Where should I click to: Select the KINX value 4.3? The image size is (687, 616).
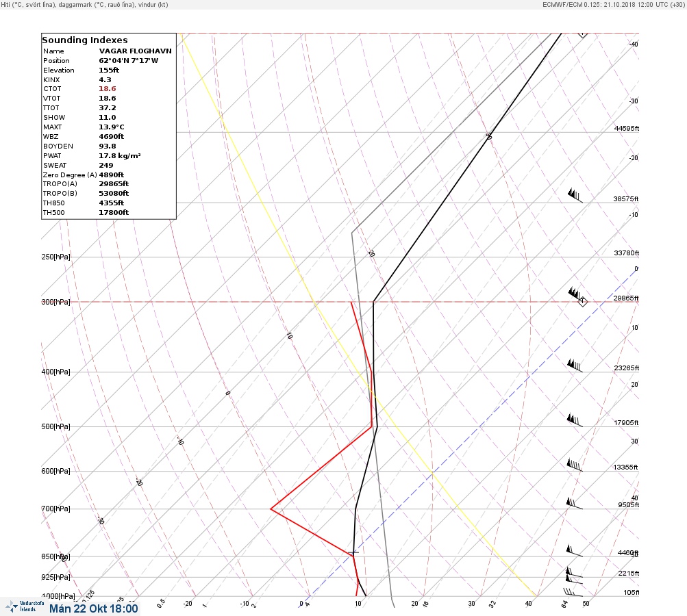105,79
